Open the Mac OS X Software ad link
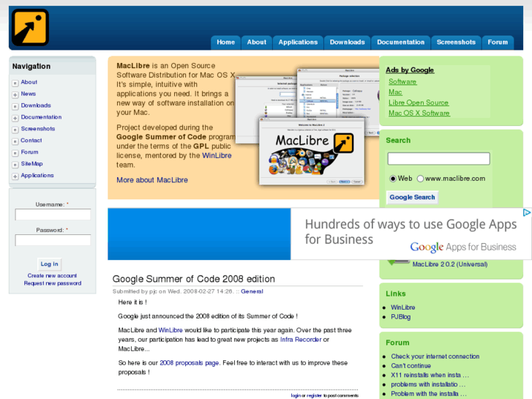 click(x=419, y=113)
